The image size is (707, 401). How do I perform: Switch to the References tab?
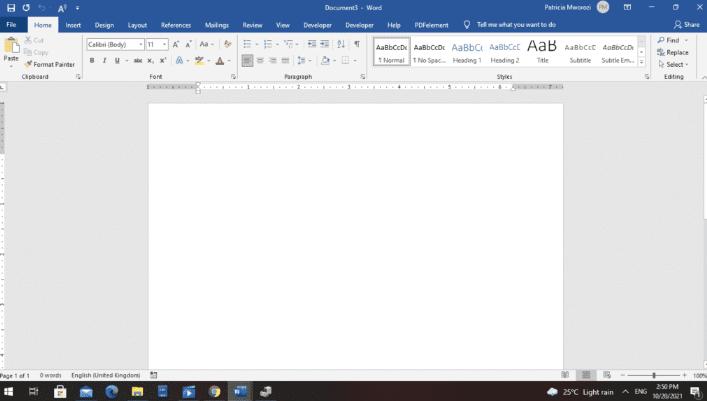coord(176,25)
